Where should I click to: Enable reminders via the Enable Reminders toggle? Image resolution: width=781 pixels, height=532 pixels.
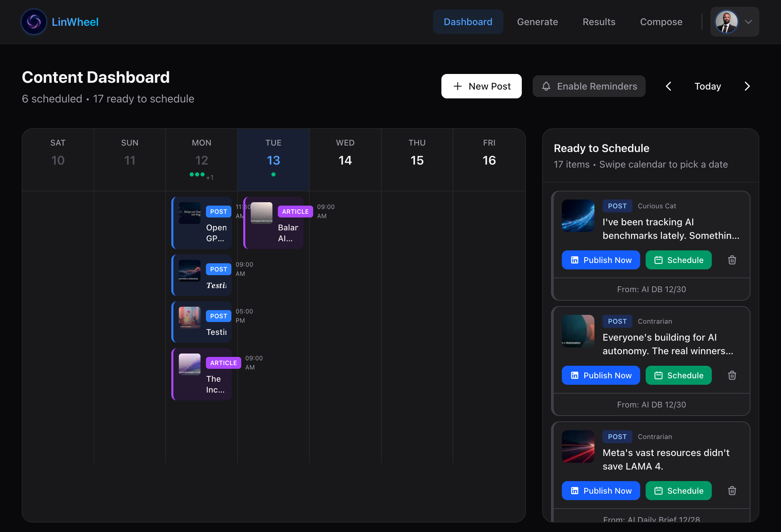589,86
